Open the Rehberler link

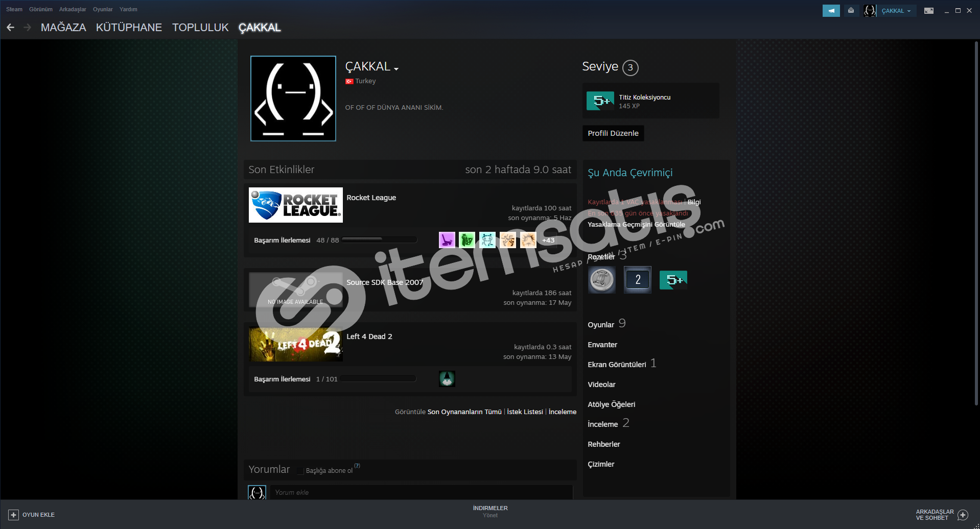603,444
